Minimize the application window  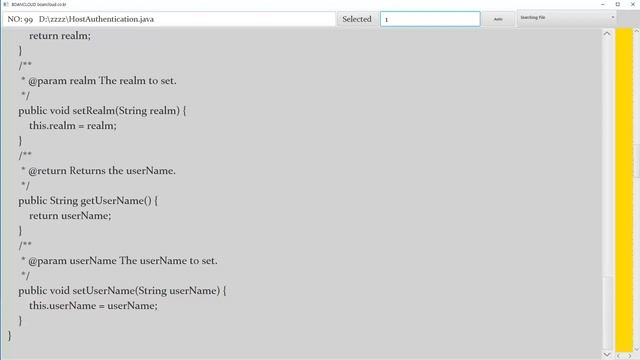pos(603,4)
